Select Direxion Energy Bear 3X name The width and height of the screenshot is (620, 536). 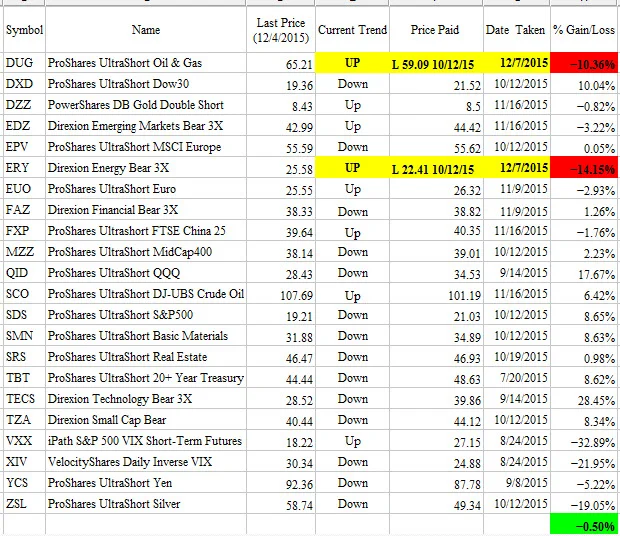[146, 168]
